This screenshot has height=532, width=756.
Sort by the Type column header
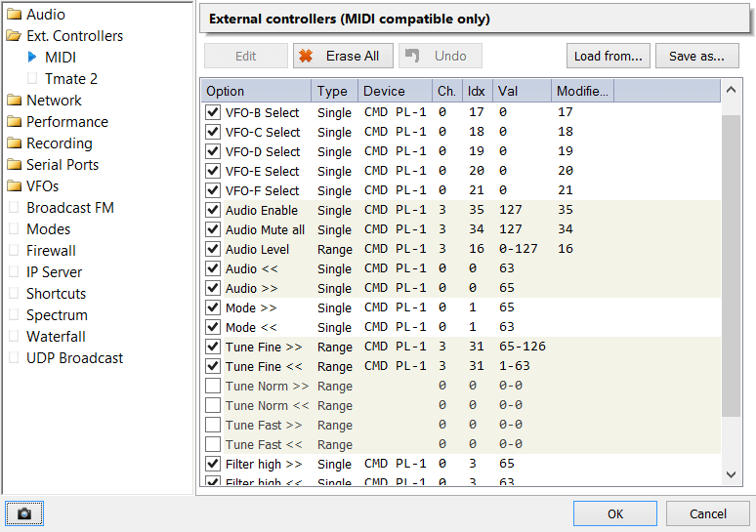coord(335,91)
